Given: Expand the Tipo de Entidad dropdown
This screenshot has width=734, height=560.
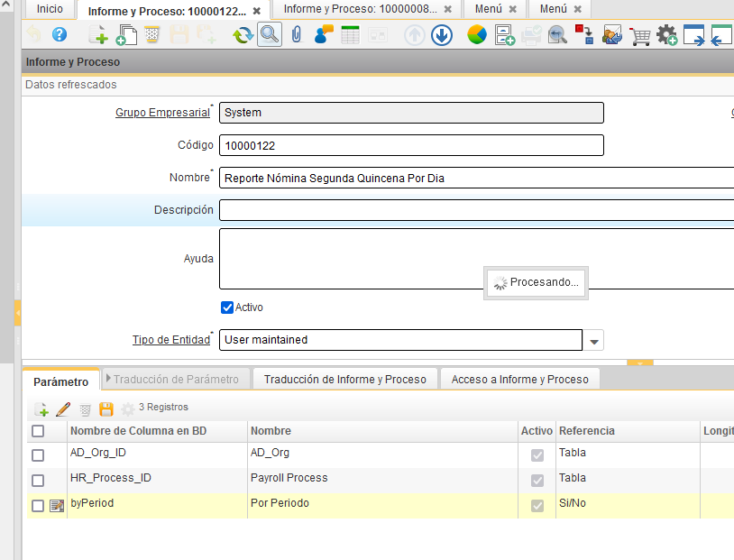Looking at the screenshot, I should [x=594, y=341].
